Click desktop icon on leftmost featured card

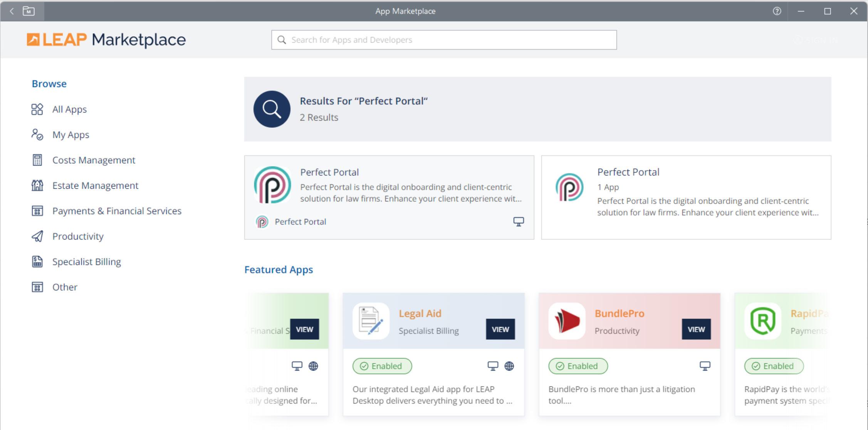point(297,366)
